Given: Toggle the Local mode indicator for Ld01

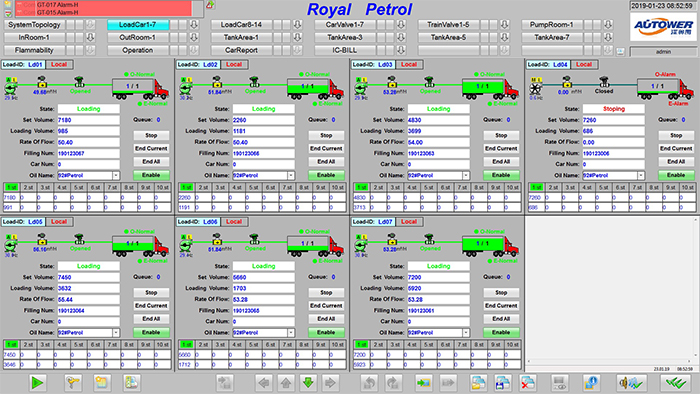Looking at the screenshot, I should pos(59,65).
